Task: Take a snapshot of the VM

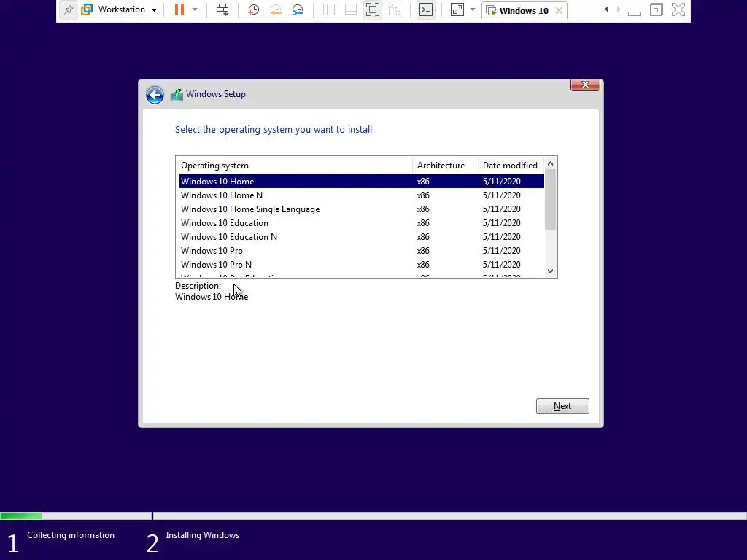Action: pyautogui.click(x=253, y=9)
